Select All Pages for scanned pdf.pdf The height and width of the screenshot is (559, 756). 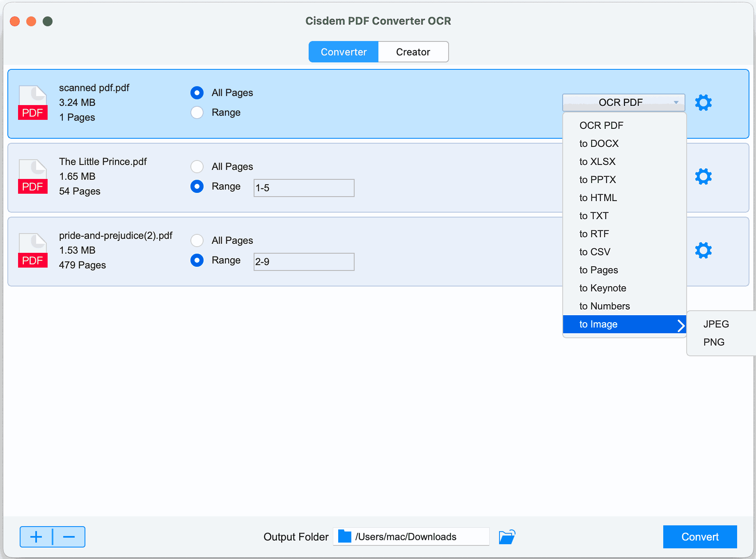tap(197, 93)
